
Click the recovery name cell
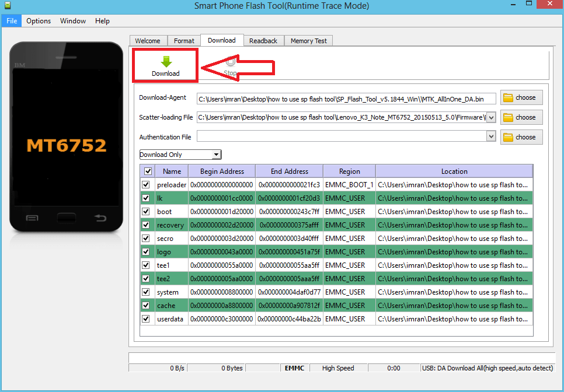pos(172,225)
